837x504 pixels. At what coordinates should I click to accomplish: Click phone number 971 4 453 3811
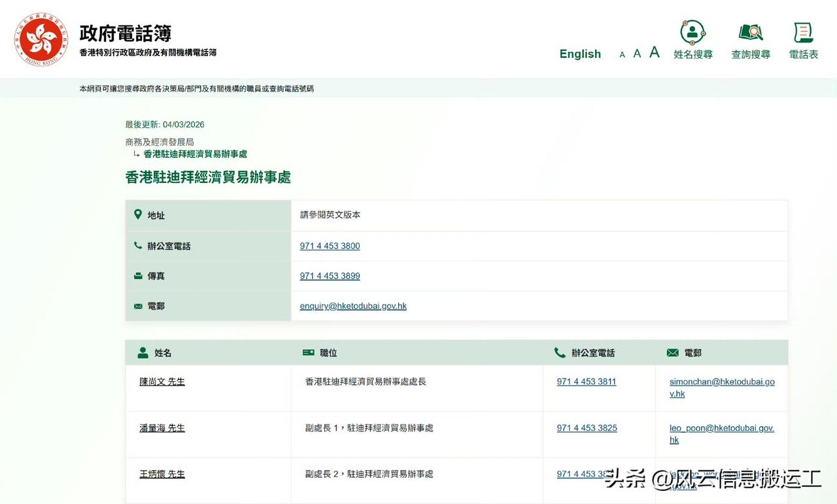(587, 382)
